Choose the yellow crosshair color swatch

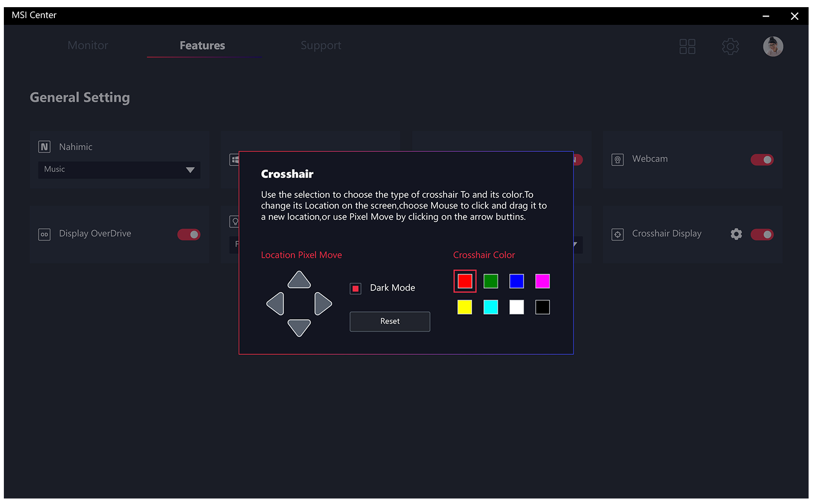click(x=465, y=307)
